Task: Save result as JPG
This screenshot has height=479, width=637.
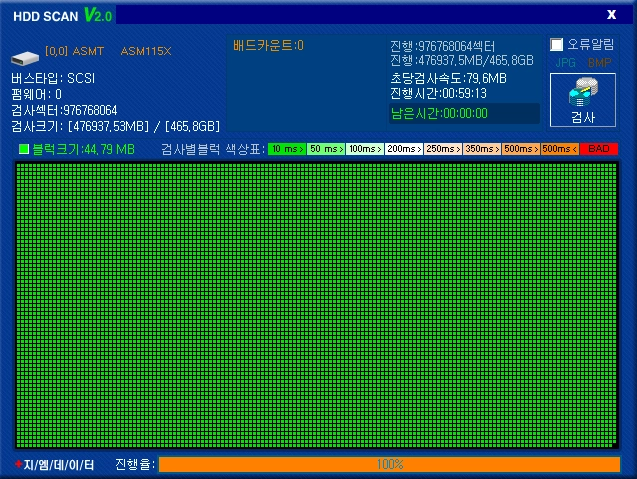Action: 565,63
